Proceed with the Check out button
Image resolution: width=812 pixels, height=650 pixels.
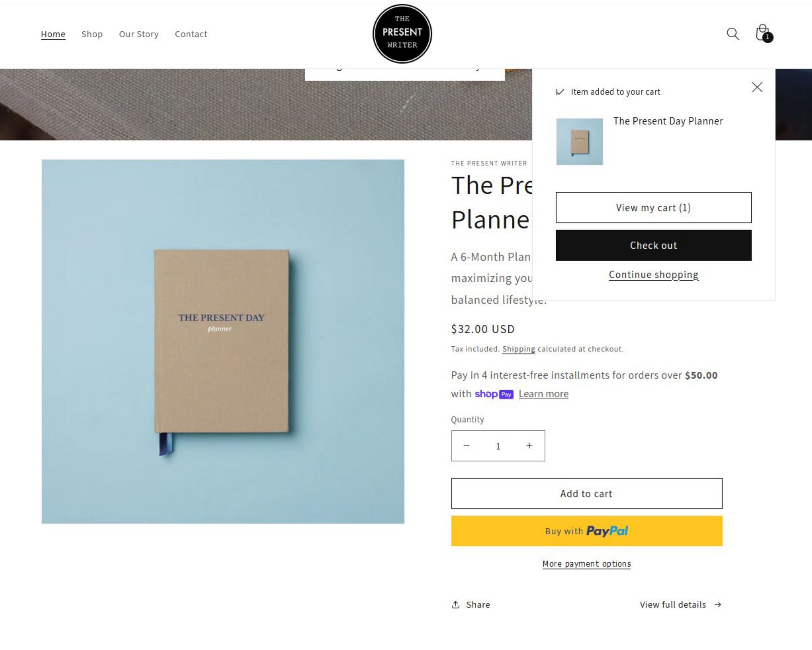coord(653,245)
